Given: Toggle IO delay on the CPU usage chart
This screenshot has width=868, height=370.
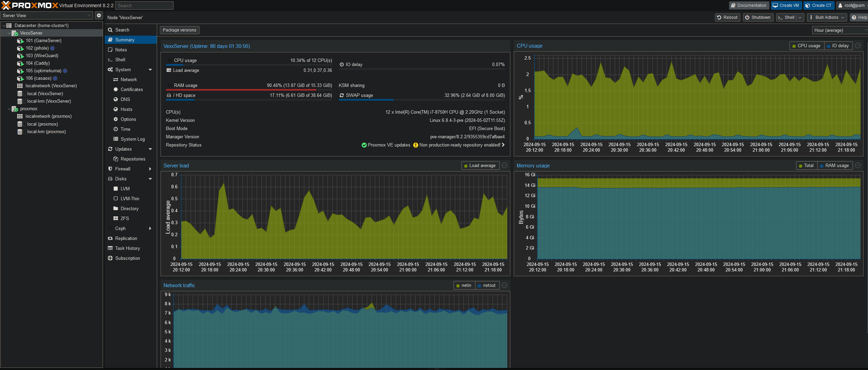Looking at the screenshot, I should [838, 46].
